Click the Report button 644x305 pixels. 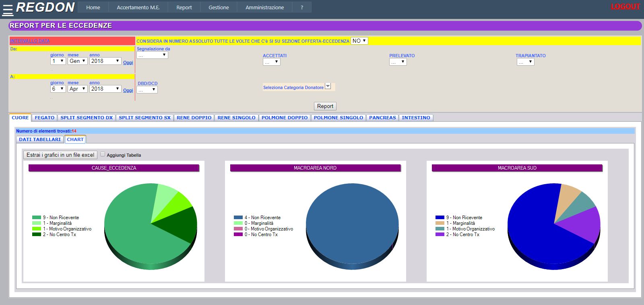tap(325, 106)
